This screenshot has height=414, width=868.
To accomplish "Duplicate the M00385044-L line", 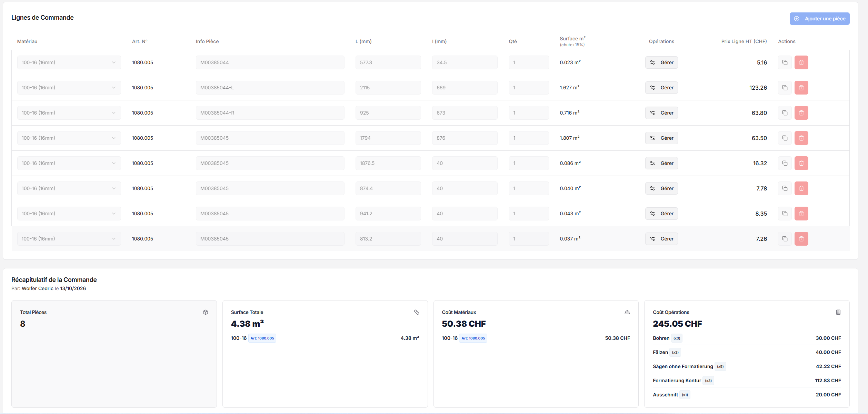I will (x=785, y=88).
